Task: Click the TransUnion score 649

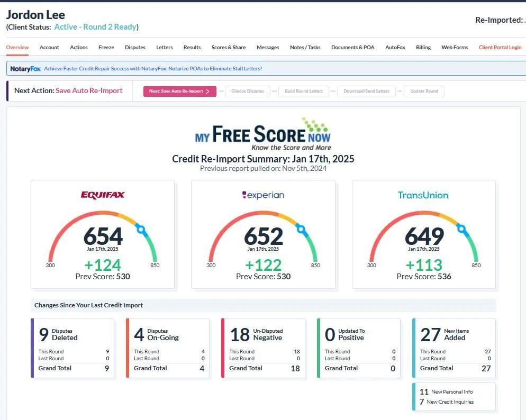Action: [424, 236]
